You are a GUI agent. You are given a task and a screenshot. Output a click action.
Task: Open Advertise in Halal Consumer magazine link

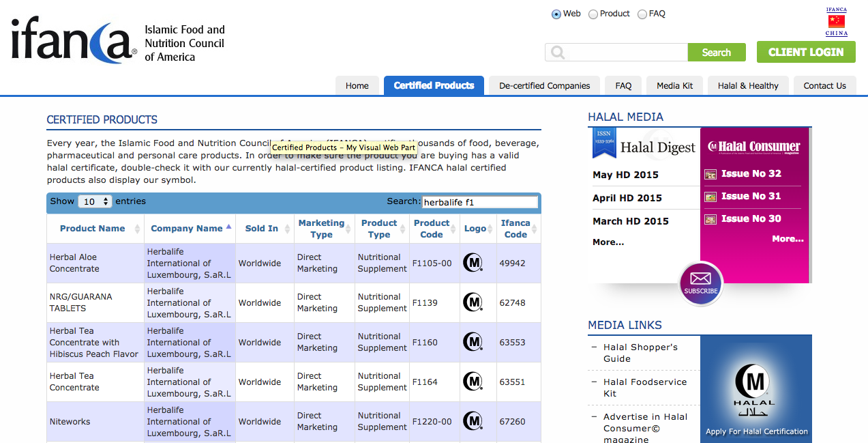click(x=645, y=429)
